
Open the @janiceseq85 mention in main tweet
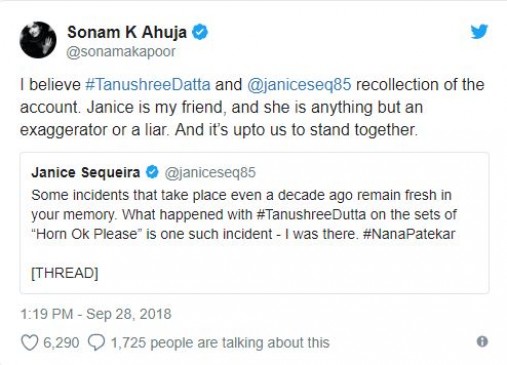tap(299, 85)
